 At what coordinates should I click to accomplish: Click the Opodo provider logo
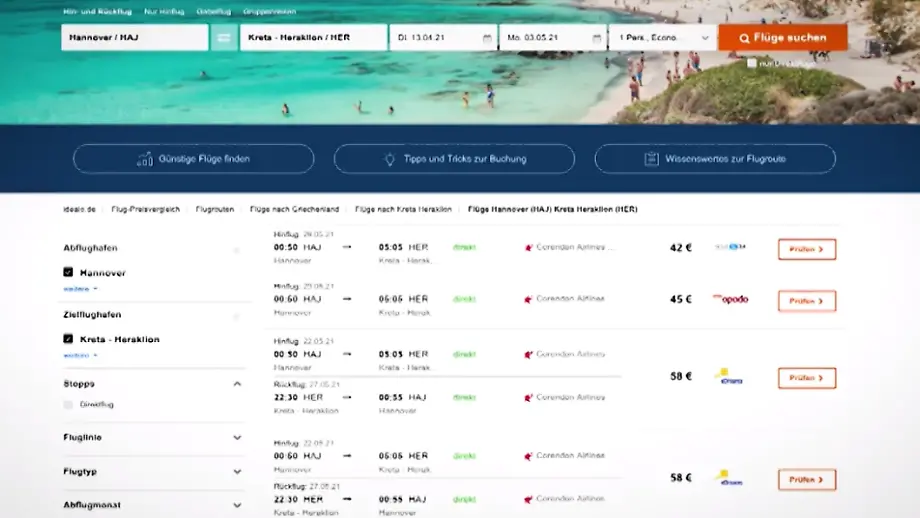point(730,299)
